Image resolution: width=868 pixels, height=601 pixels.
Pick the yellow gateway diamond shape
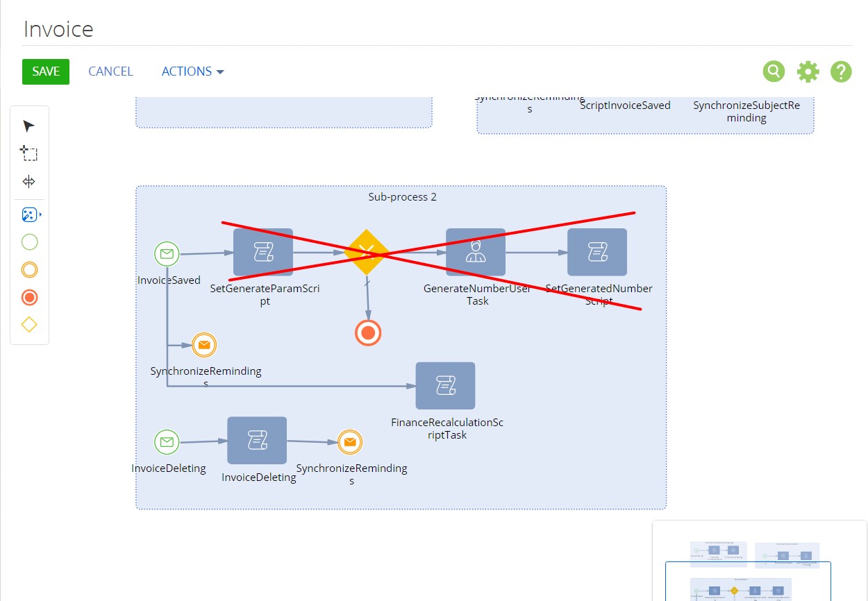pyautogui.click(x=29, y=325)
